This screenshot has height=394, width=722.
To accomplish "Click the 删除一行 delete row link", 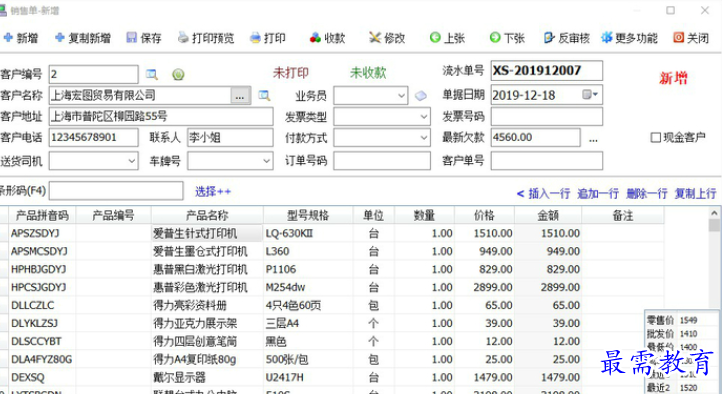I will 647,194.
